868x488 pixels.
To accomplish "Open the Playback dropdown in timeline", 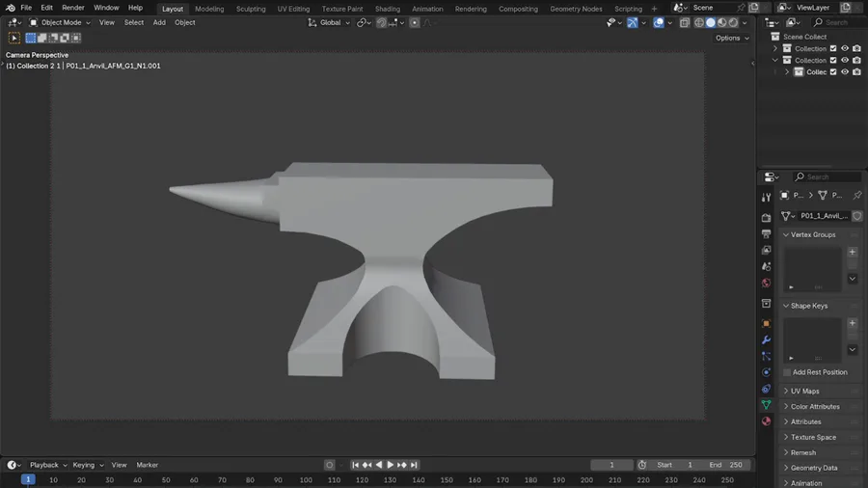I will coord(47,465).
